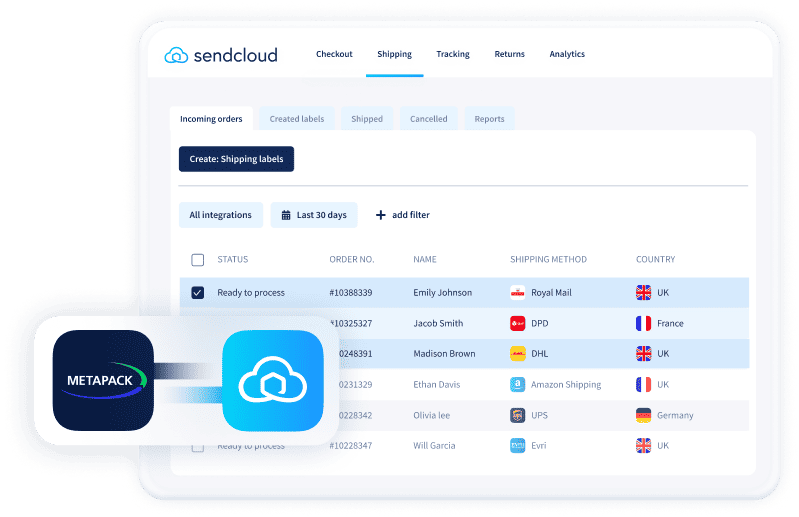View the Reports tab
This screenshot has height=517, width=799.
pos(489,119)
